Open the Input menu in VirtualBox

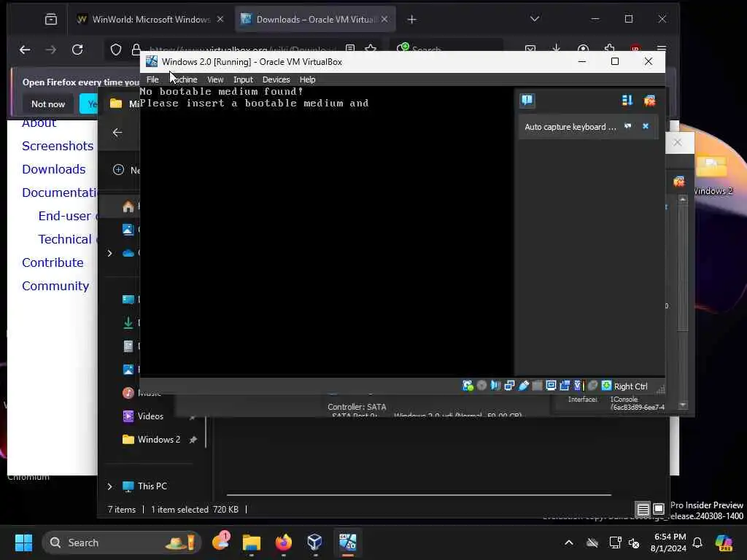click(243, 79)
